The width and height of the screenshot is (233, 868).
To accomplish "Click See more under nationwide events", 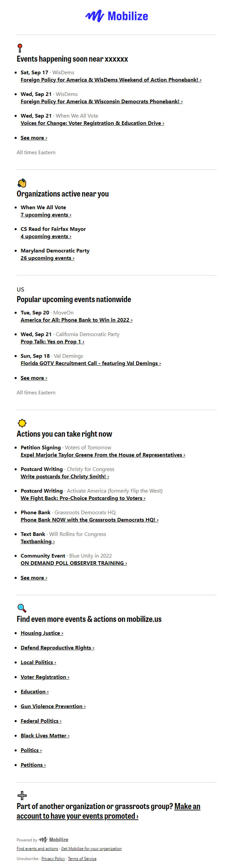I will 34,378.
